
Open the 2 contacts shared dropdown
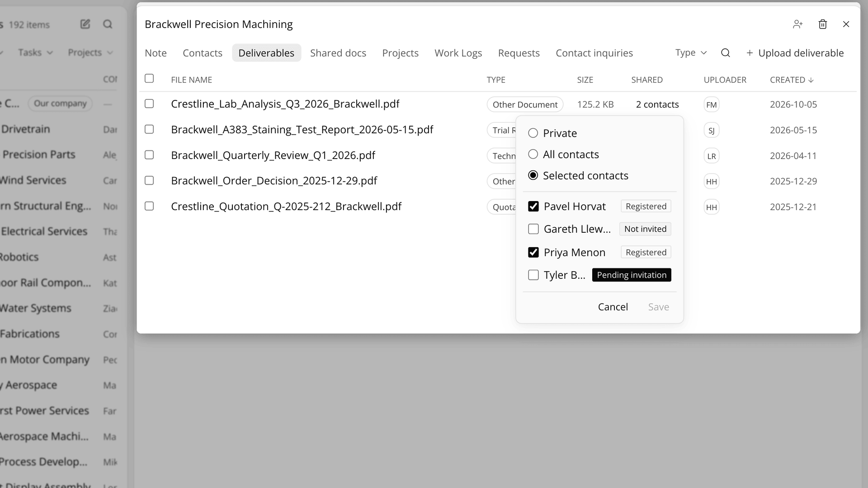(657, 104)
